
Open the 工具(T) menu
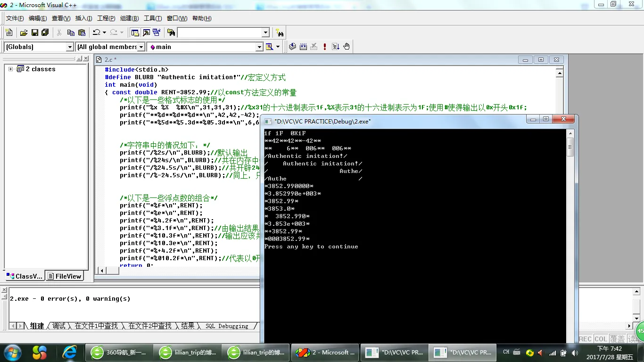pyautogui.click(x=153, y=18)
